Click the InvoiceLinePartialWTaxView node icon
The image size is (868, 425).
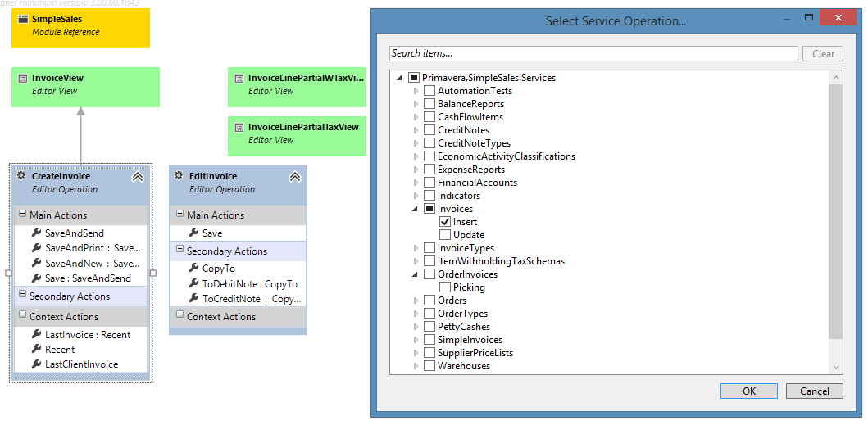click(239, 79)
